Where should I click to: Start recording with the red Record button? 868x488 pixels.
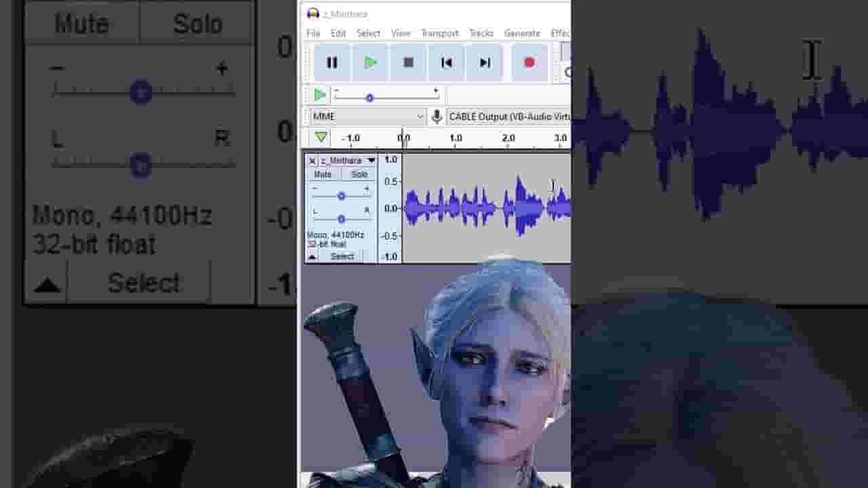point(529,62)
